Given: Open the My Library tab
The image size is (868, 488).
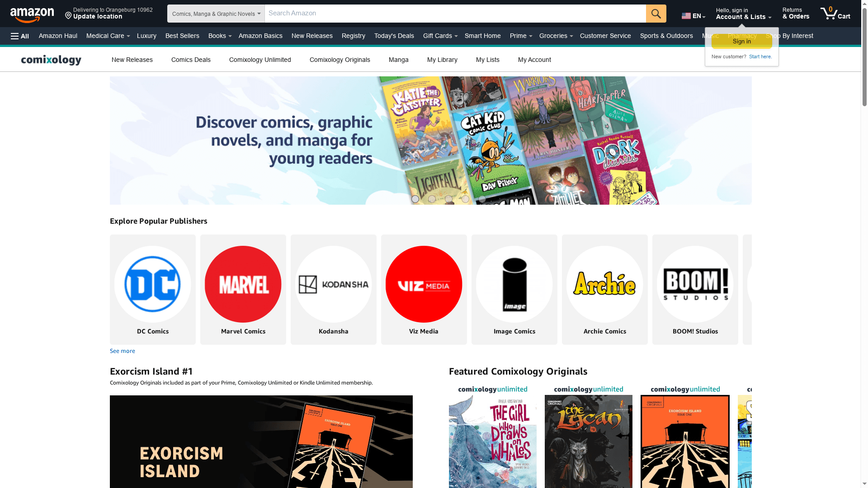Looking at the screenshot, I should pos(442,59).
